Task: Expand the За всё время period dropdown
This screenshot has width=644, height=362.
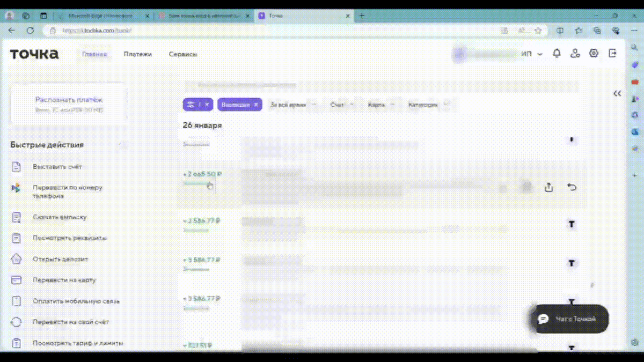Action: 294,105
